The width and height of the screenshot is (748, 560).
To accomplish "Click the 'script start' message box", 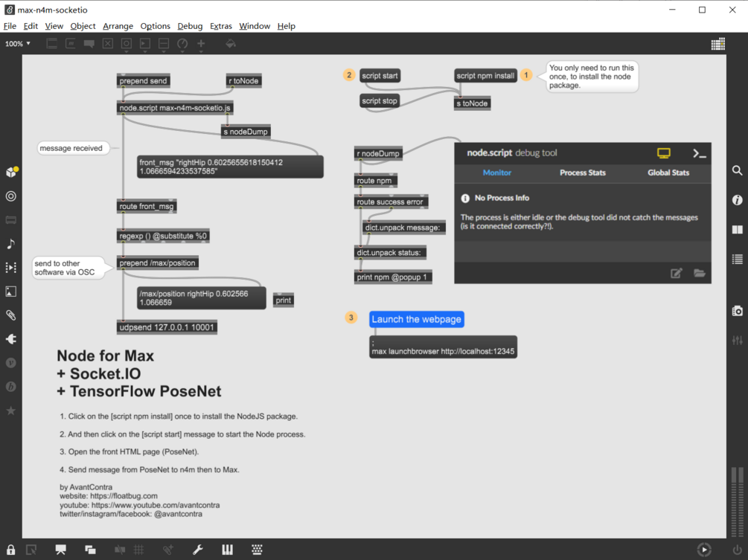I will click(x=380, y=75).
